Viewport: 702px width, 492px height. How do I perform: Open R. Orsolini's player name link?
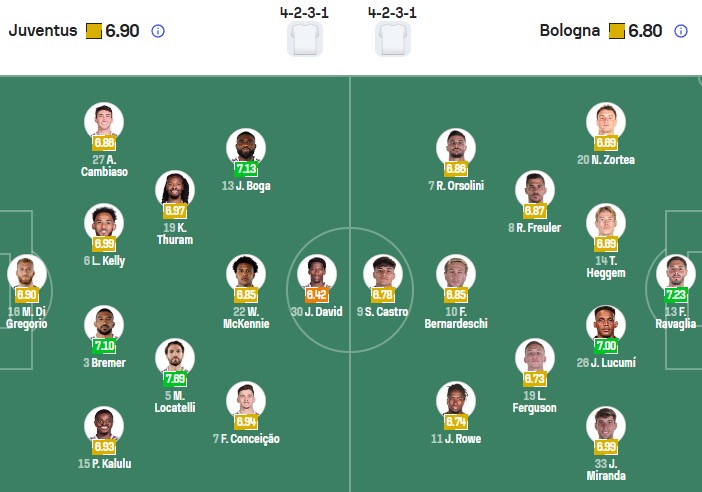pyautogui.click(x=456, y=186)
